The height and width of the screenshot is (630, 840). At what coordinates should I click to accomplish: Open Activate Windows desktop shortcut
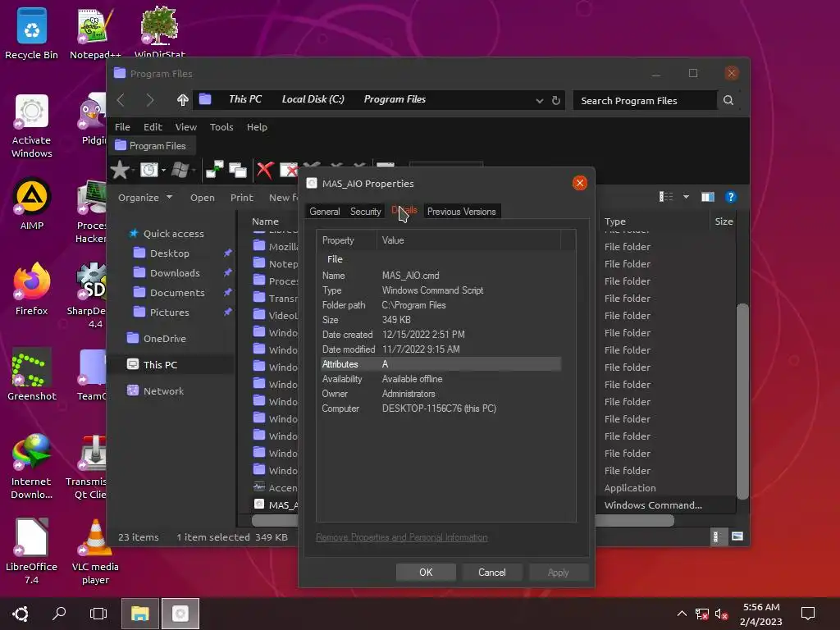32,126
